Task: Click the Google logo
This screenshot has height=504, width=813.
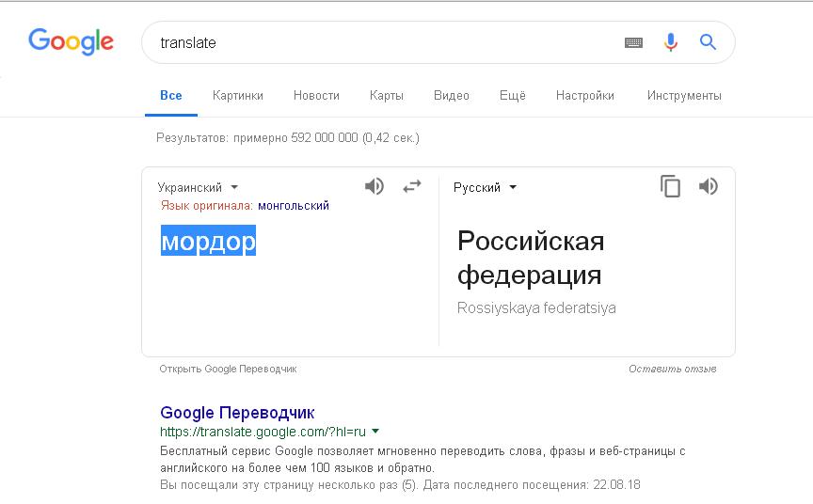Action: click(71, 41)
